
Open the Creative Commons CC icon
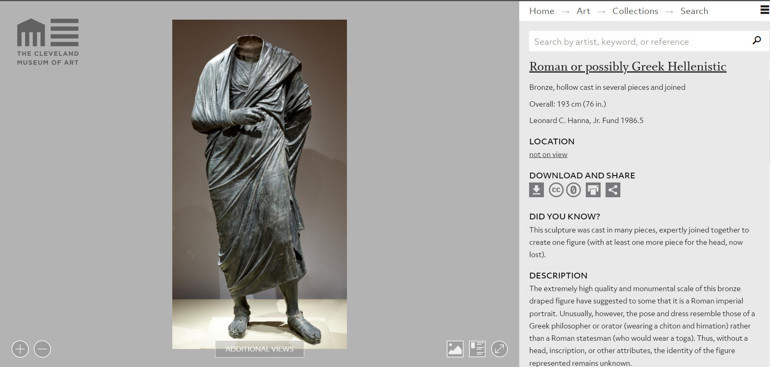point(556,190)
